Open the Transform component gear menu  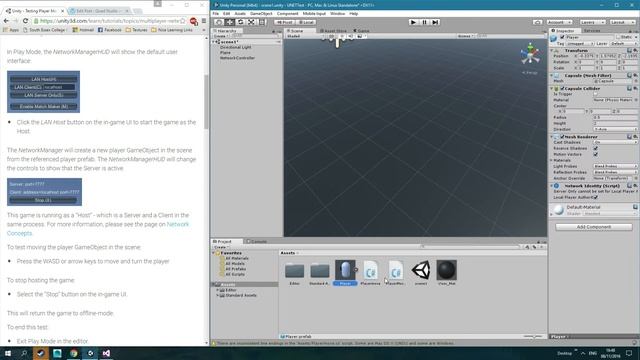point(635,51)
